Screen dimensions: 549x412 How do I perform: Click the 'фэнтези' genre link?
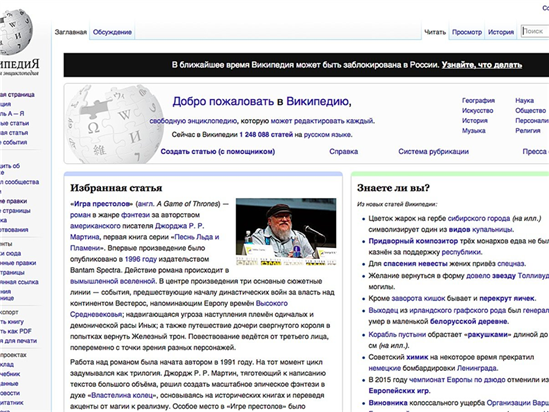pyautogui.click(x=135, y=215)
